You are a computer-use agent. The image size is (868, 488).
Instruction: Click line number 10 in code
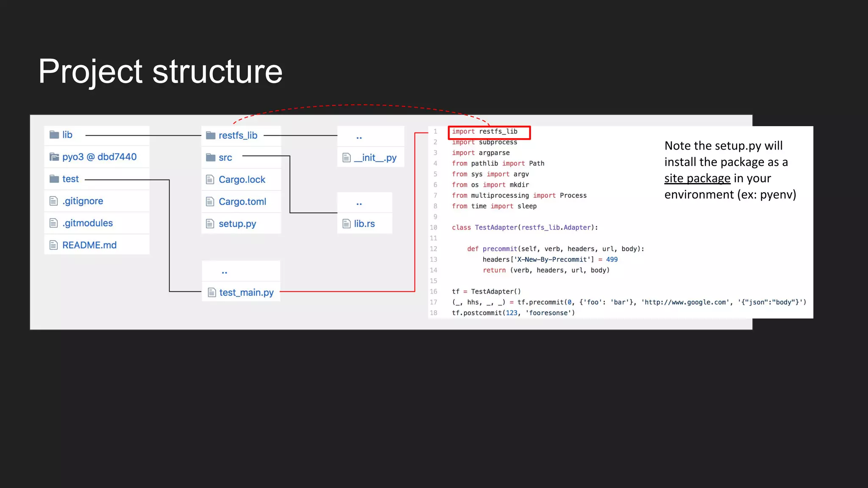click(434, 227)
